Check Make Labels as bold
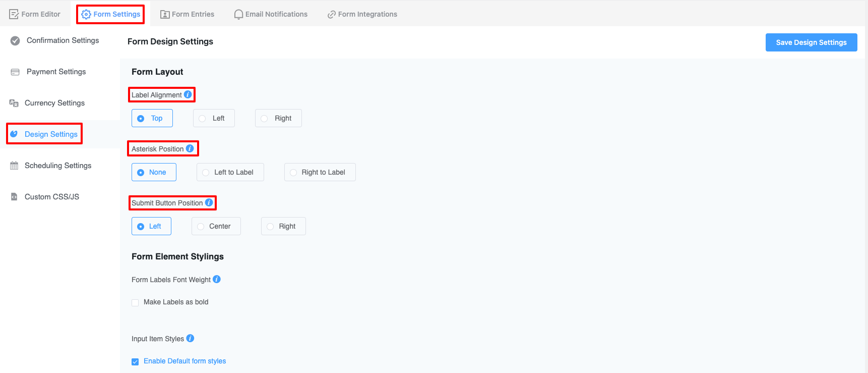 click(135, 303)
